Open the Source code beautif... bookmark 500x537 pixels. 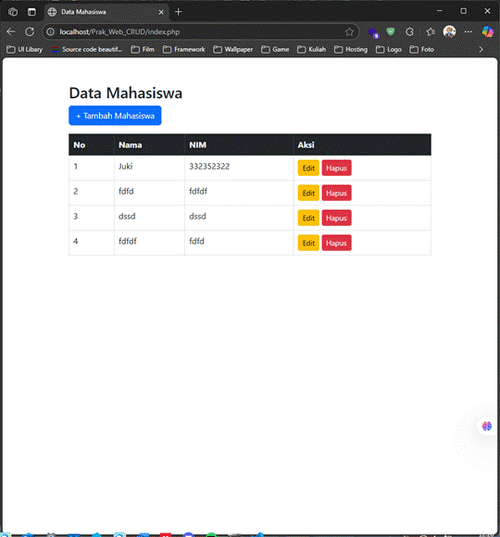coord(87,50)
